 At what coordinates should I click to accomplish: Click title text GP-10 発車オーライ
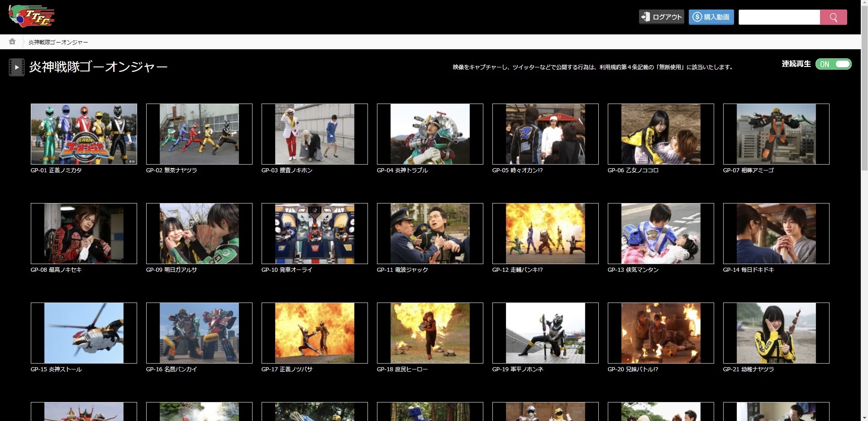click(x=287, y=270)
